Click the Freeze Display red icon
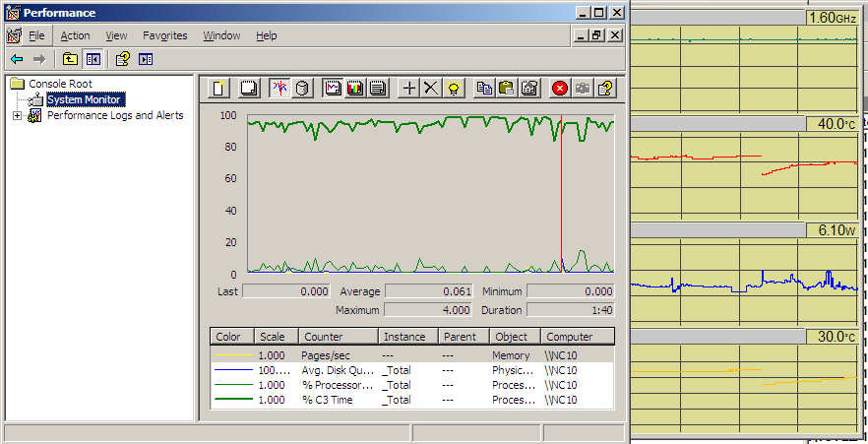 tap(560, 89)
